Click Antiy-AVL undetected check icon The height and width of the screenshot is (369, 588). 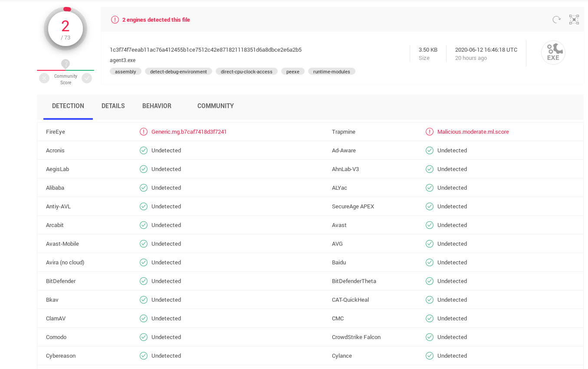tap(144, 206)
